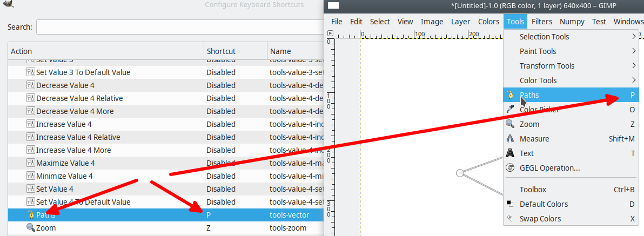Click the Paths icon in shortcuts list

(31, 214)
